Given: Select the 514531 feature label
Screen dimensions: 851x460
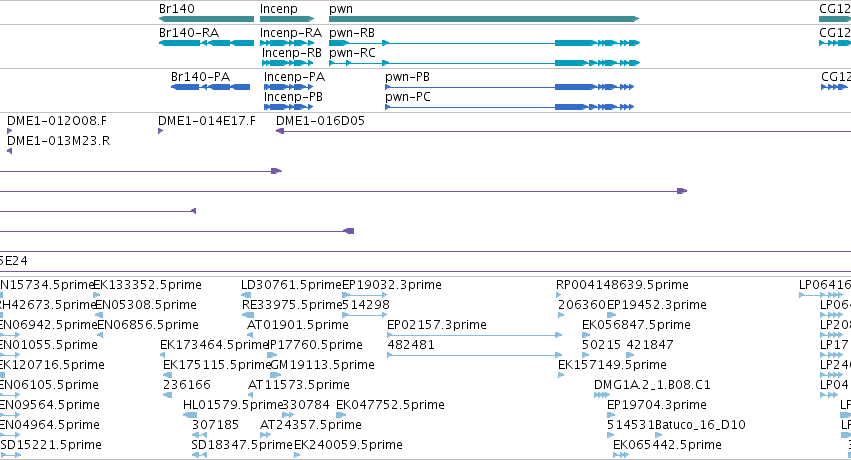Looking at the screenshot, I should (631, 425).
